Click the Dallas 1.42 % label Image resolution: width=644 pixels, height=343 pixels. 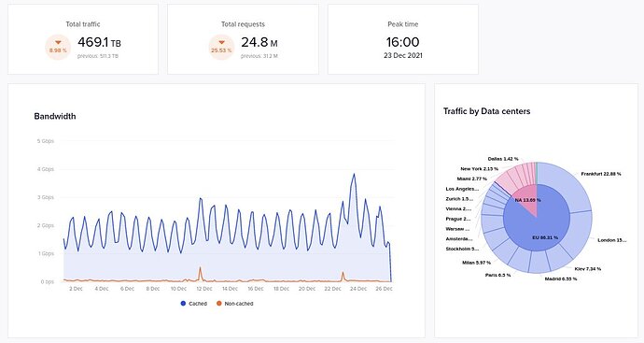click(x=503, y=159)
